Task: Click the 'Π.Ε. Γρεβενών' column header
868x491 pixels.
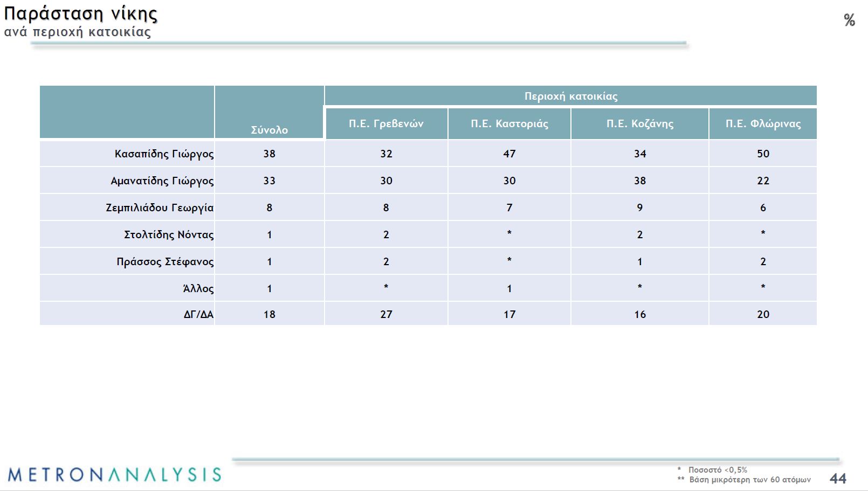Action: (x=386, y=123)
